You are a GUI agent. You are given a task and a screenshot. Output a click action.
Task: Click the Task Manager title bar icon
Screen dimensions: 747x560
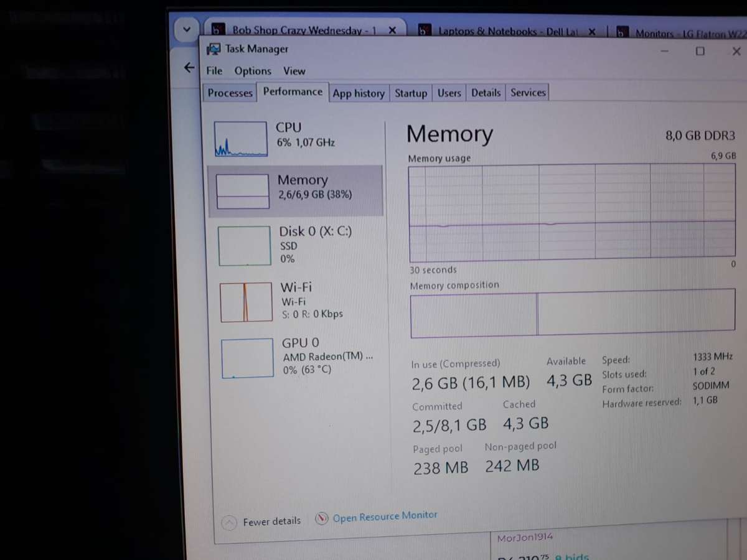click(214, 49)
